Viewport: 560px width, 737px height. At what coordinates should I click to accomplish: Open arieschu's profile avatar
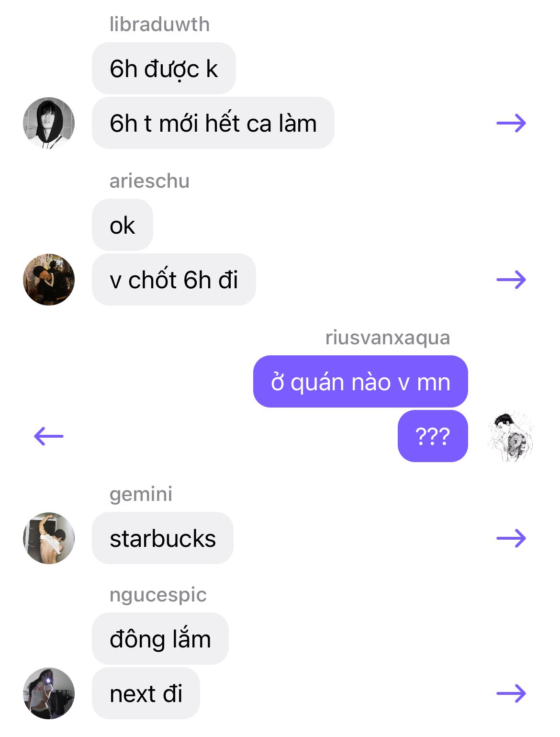49,280
